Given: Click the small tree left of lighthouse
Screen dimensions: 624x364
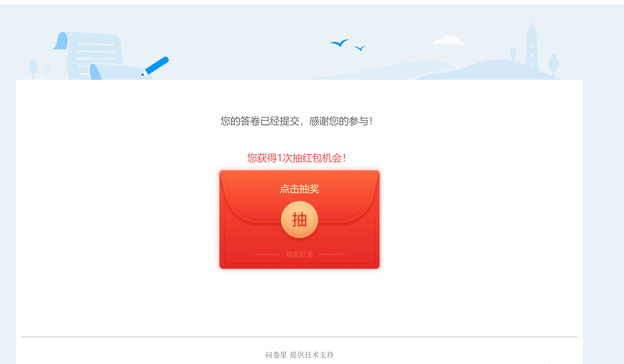Looking at the screenshot, I should point(513,54).
